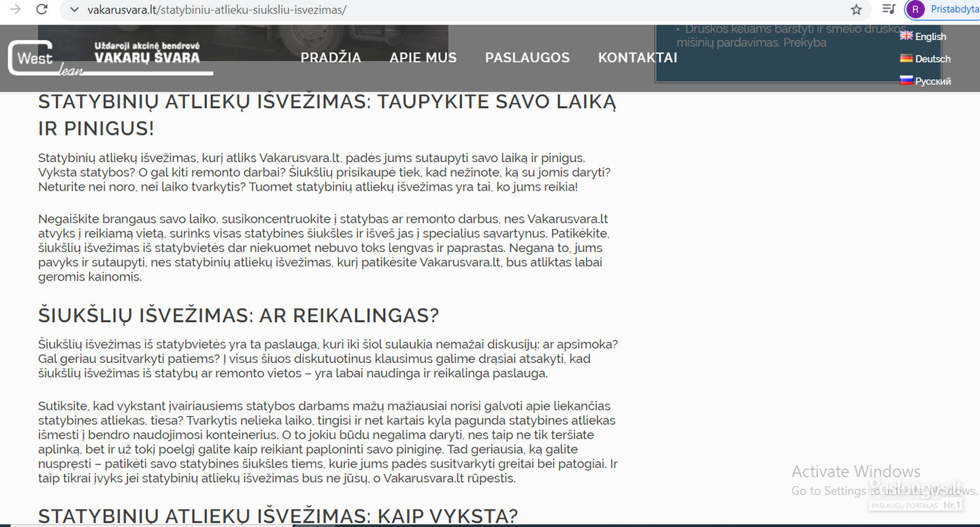The width and height of the screenshot is (980, 527).
Task: Switch the site language to English
Action: click(923, 36)
